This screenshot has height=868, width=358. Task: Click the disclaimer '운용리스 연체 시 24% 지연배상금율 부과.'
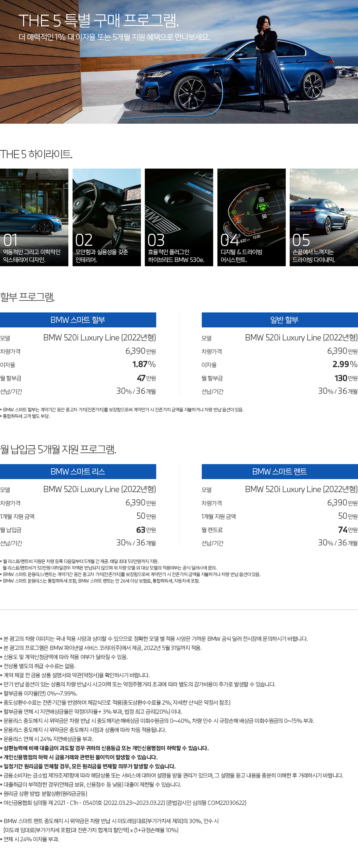point(47,738)
